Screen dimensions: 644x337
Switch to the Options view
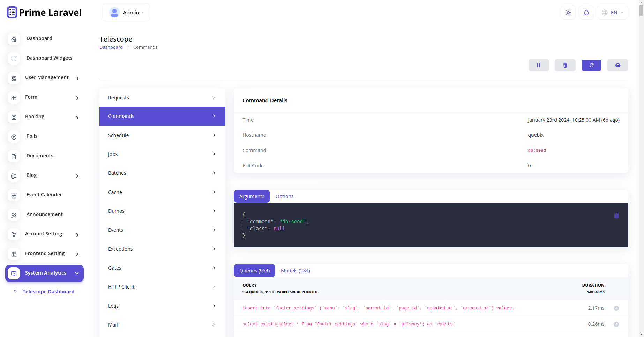point(284,196)
